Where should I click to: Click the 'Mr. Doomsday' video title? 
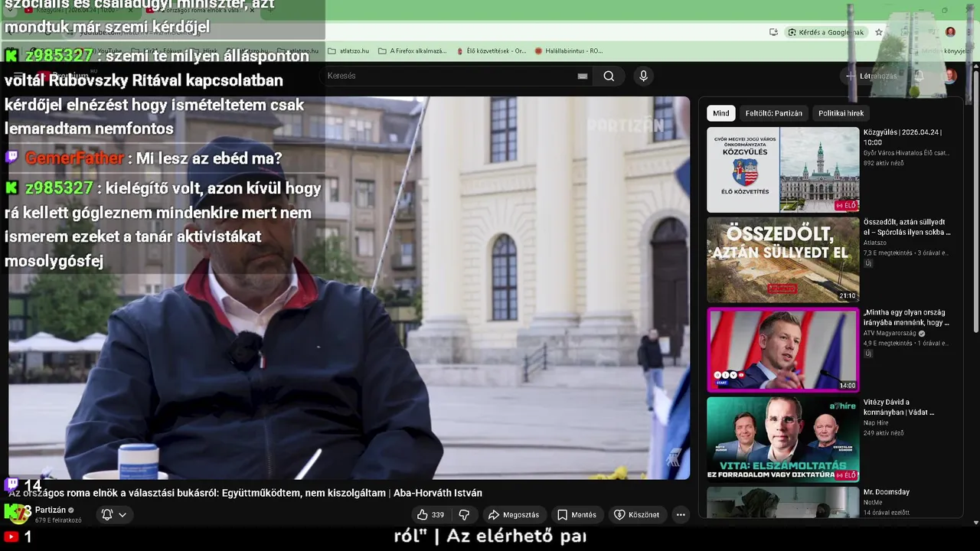[887, 492]
